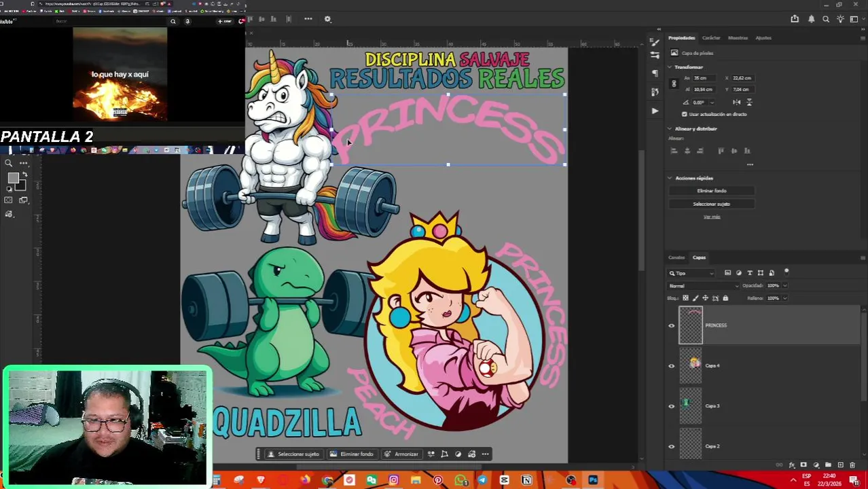Hide the PRINCESS layer with its eye icon
868x489 pixels.
coord(672,325)
